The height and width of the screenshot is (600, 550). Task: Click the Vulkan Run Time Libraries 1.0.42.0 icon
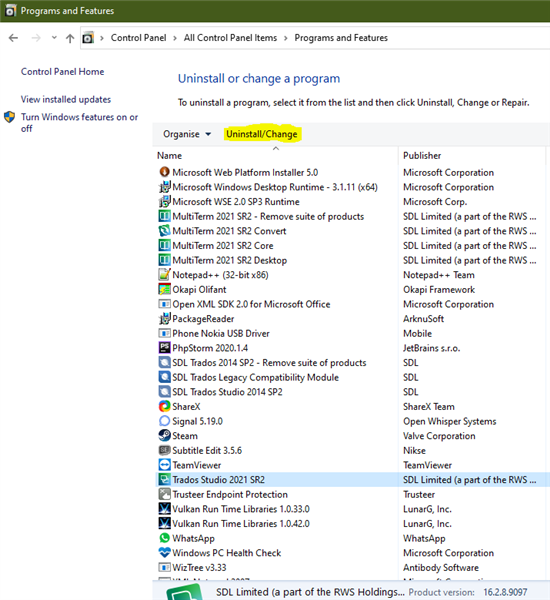click(x=164, y=523)
